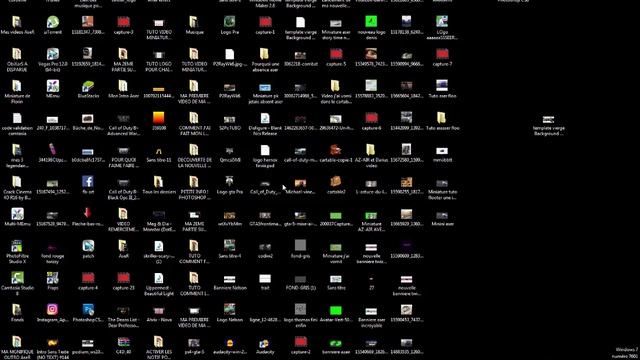The height and width of the screenshot is (360, 640).
Task: Open the Pourquoi une absence folder
Action: pyautogui.click(x=265, y=54)
